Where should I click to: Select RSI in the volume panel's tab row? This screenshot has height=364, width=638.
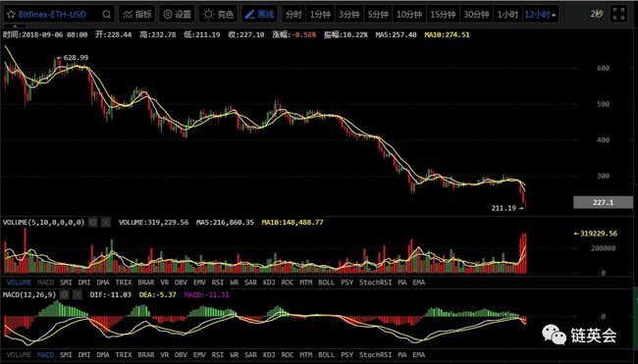click(x=218, y=282)
